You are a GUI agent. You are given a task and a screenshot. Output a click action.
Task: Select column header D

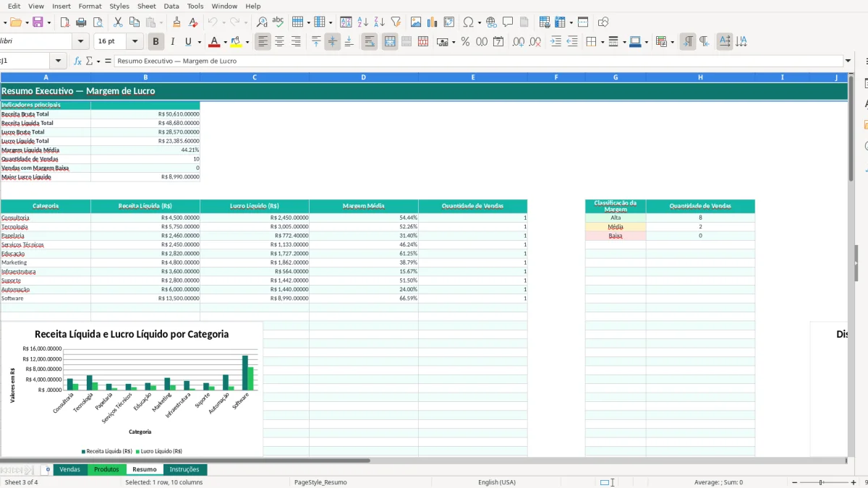(x=363, y=77)
